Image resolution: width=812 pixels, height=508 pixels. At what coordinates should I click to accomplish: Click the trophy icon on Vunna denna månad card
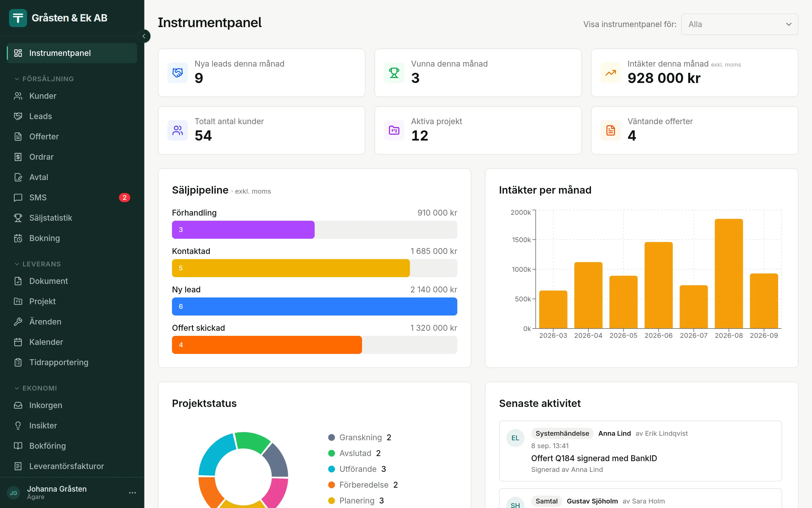click(x=394, y=73)
